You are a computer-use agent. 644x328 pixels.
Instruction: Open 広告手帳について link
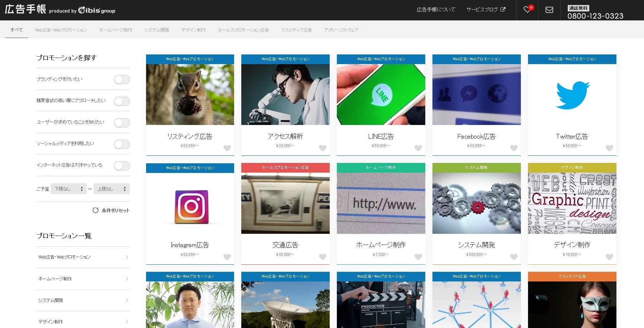pos(436,10)
